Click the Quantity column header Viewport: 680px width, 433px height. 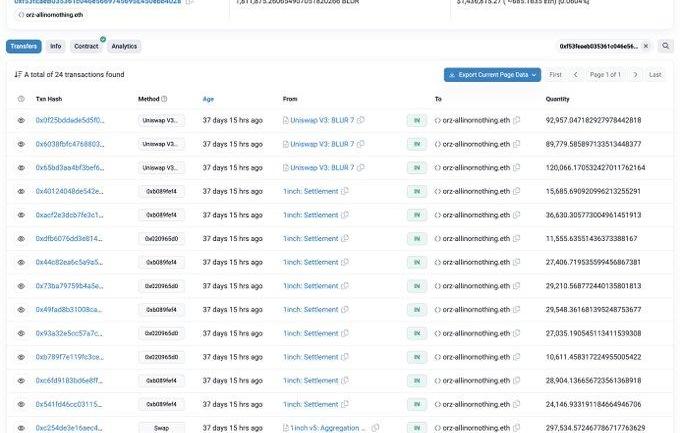click(557, 99)
